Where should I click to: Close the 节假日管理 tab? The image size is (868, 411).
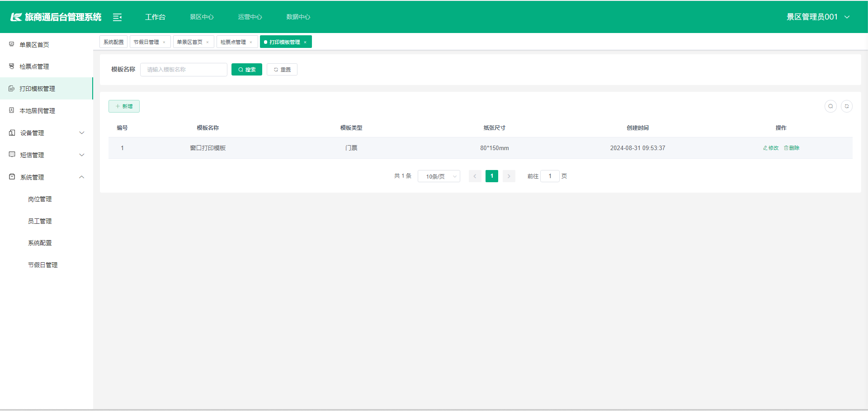pyautogui.click(x=164, y=43)
